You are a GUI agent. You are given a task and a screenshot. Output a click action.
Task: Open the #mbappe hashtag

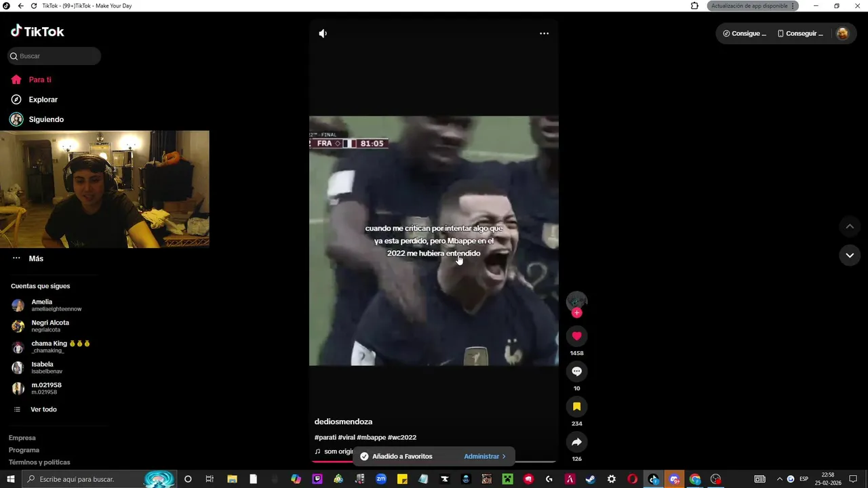[371, 438]
